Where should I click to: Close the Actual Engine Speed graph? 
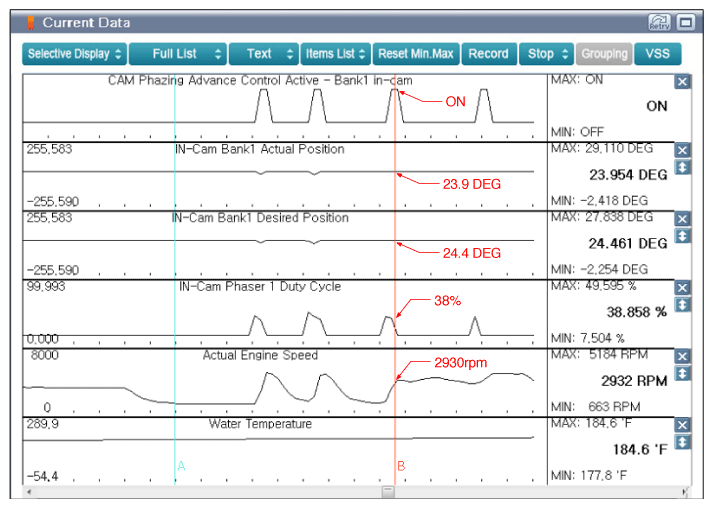click(682, 356)
